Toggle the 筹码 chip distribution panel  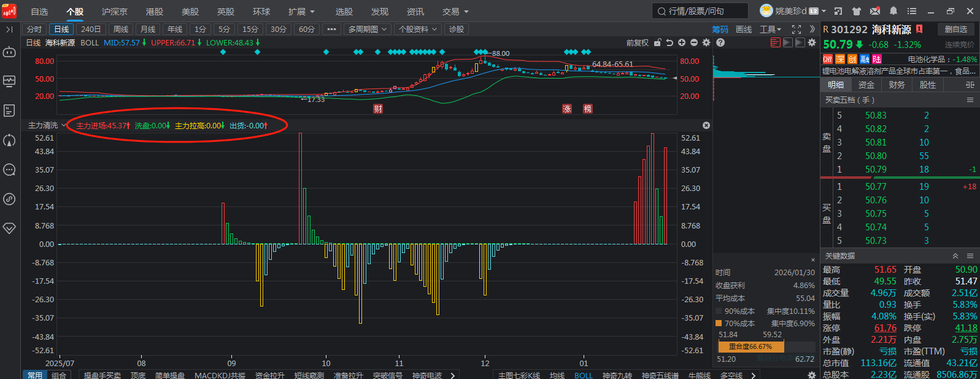(720, 29)
